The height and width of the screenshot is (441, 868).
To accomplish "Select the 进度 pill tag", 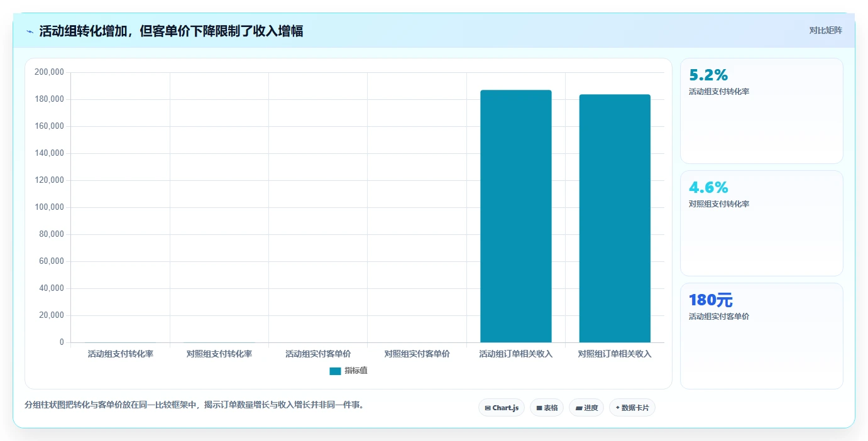I will pos(586,408).
